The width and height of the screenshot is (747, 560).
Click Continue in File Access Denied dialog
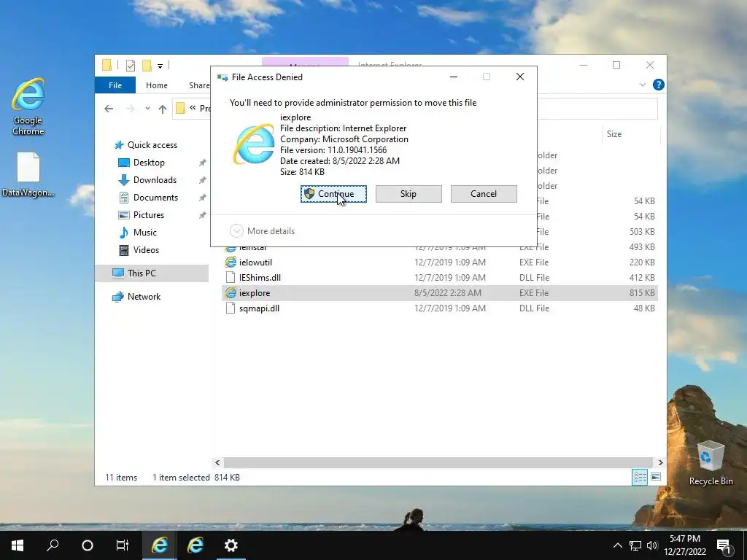pyautogui.click(x=333, y=194)
